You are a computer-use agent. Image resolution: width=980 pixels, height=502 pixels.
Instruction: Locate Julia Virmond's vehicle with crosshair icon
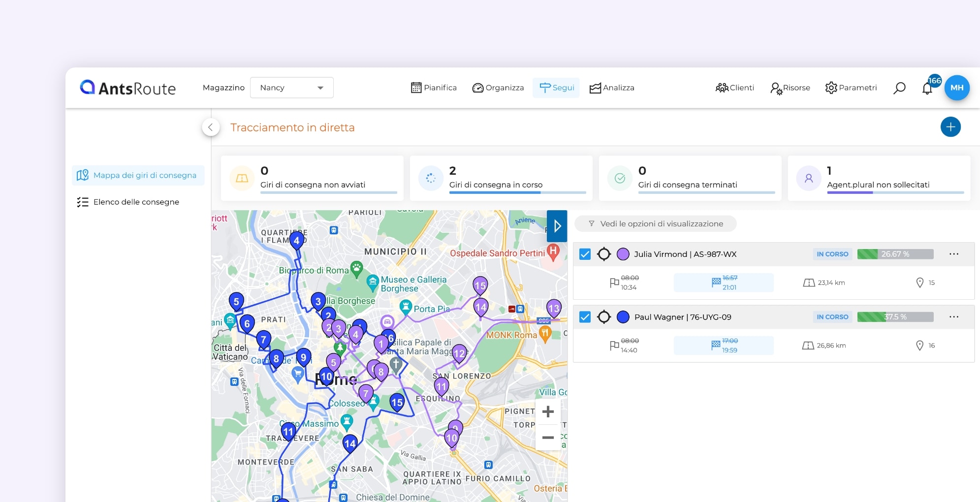604,254
